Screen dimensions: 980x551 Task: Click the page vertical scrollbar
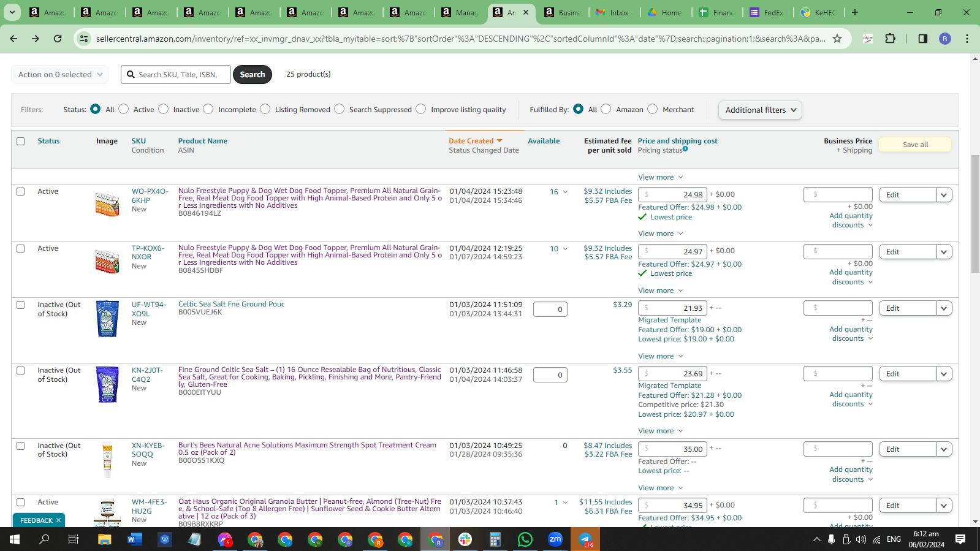[975, 215]
